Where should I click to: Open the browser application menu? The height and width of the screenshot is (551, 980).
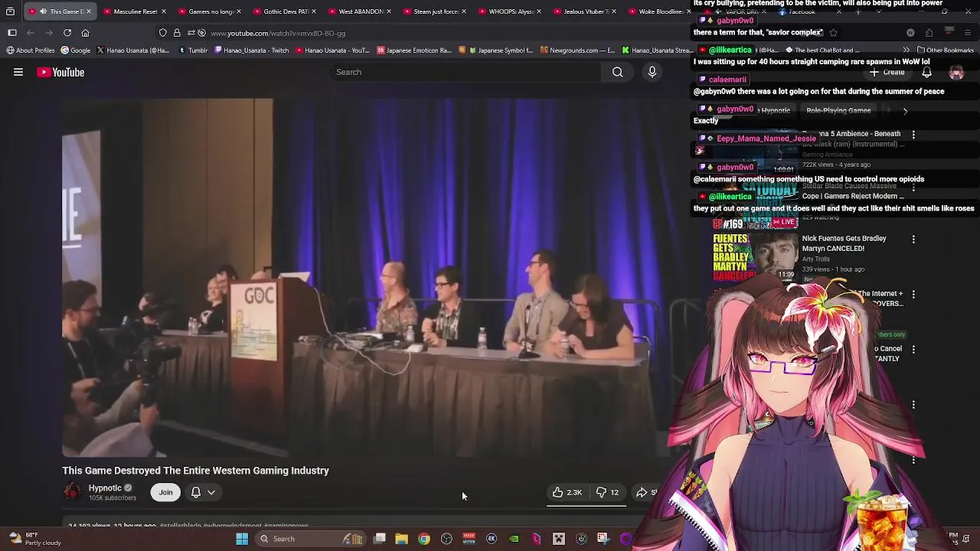(x=969, y=33)
